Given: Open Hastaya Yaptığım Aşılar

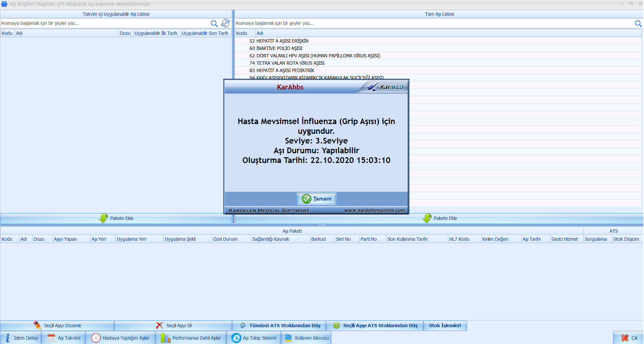Looking at the screenshot, I should click(x=121, y=338).
